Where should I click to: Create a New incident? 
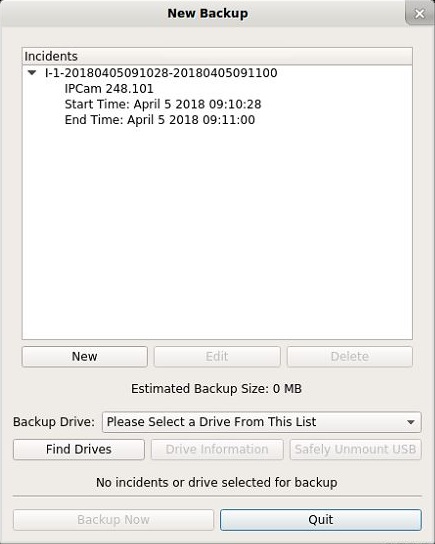[85, 356]
